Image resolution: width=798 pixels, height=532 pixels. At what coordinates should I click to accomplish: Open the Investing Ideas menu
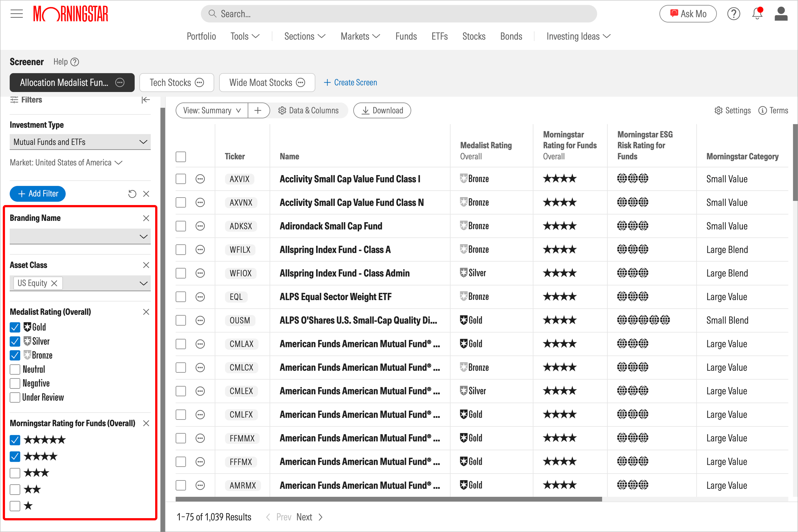tap(578, 36)
